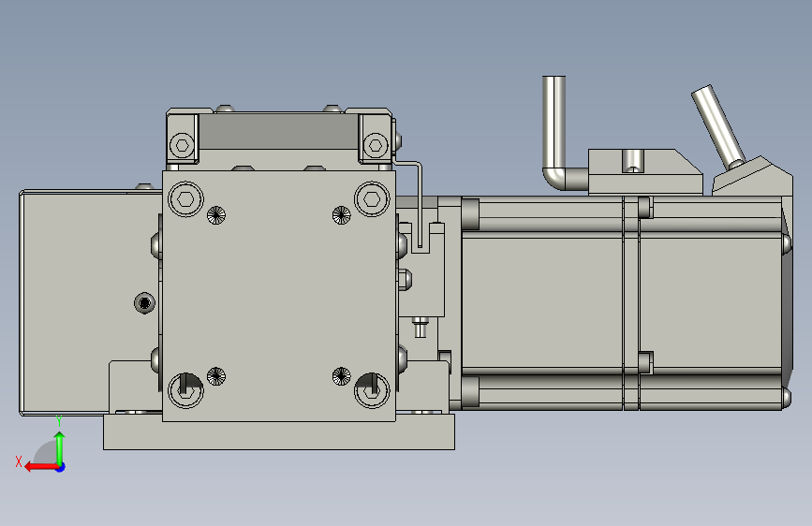Click the green Y axis arrow of triad
Screen dimensions: 812x526
pyautogui.click(x=60, y=447)
